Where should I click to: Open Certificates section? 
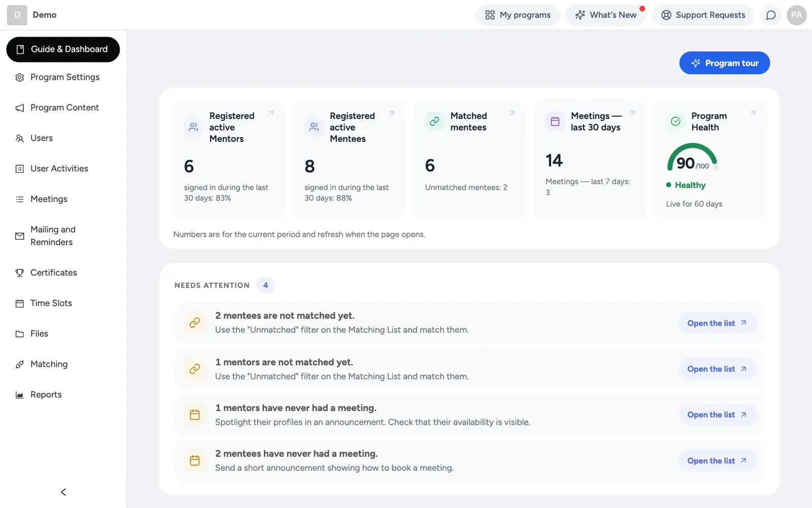click(63, 273)
